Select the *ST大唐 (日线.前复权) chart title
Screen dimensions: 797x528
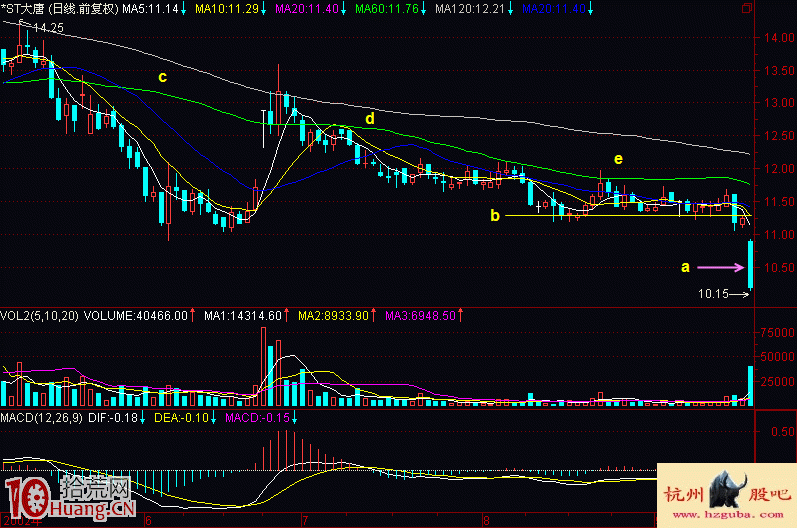(59, 9)
